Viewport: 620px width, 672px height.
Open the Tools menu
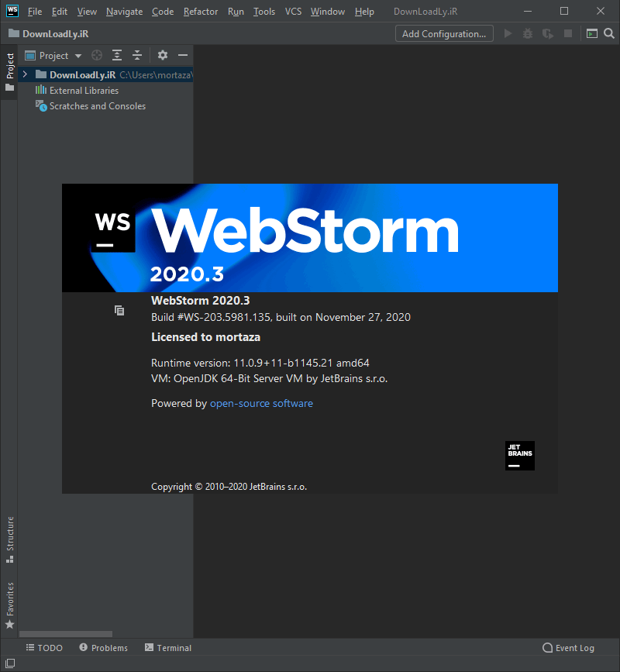coord(264,12)
